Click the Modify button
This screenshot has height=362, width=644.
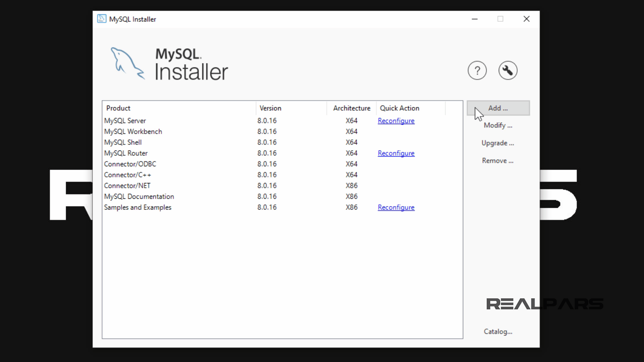pyautogui.click(x=498, y=125)
